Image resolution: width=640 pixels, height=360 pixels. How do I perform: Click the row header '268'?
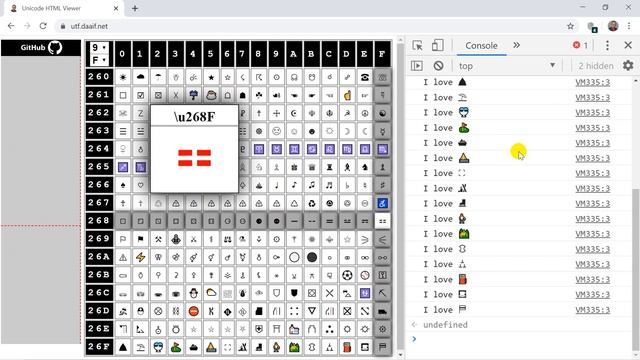[99, 221]
